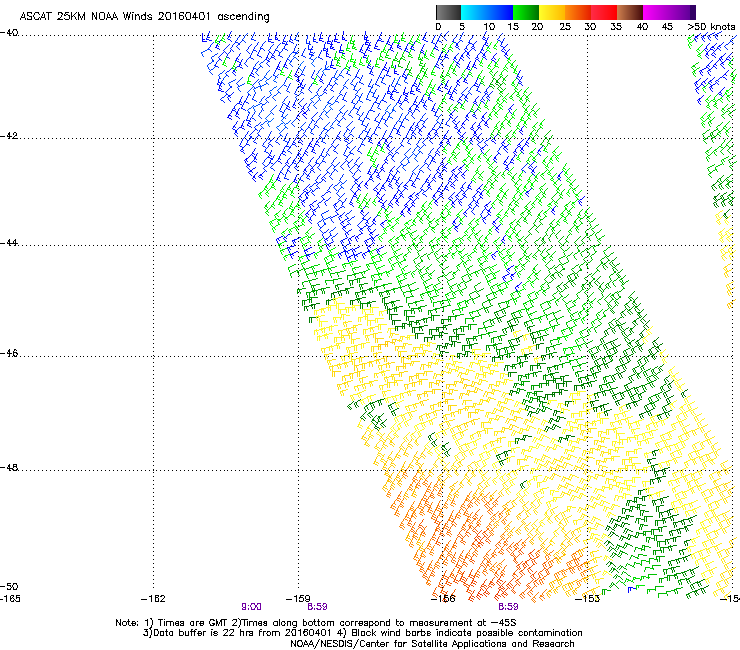The width and height of the screenshot is (740, 650).
Task: Click the NOAA/NESDIS credit line
Action: click(x=432, y=644)
